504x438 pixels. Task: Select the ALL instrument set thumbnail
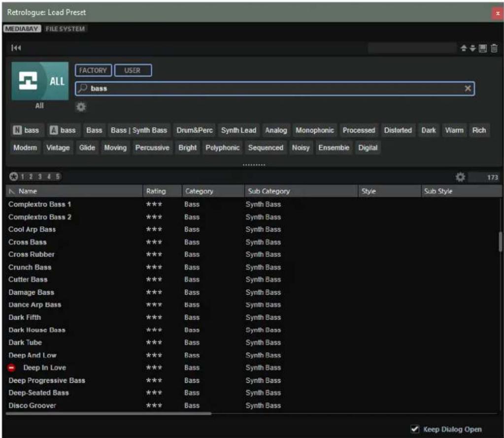coord(40,81)
